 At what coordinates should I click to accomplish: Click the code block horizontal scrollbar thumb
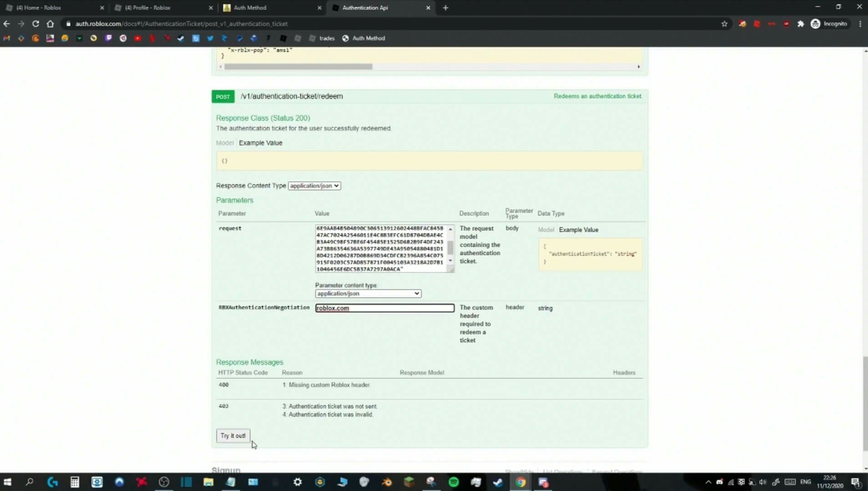(298, 67)
